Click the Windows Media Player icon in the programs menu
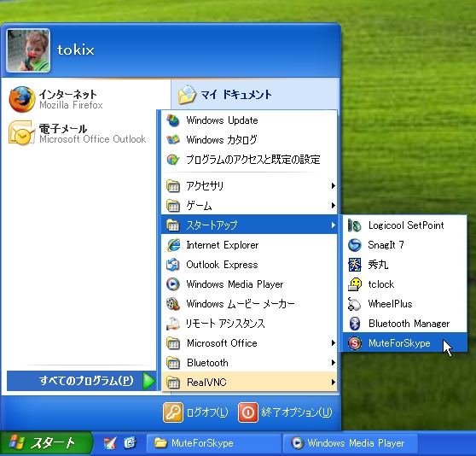 173,284
